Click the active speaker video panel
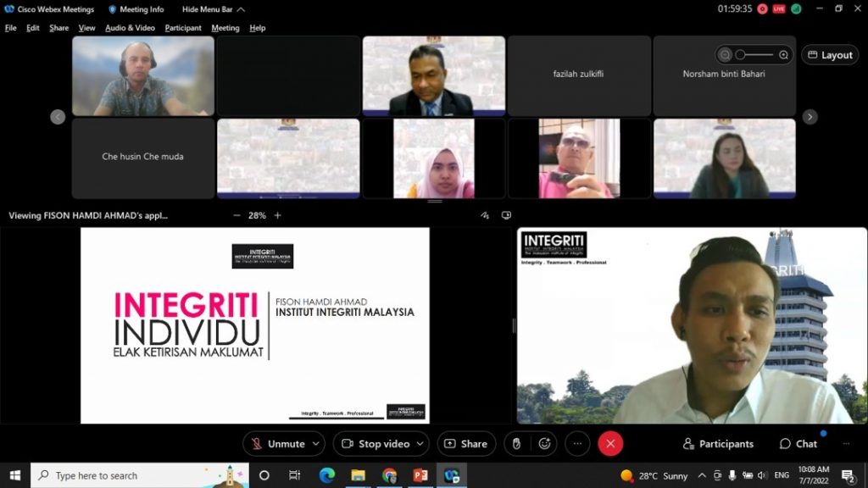Image resolution: width=868 pixels, height=488 pixels. pyautogui.click(x=692, y=326)
